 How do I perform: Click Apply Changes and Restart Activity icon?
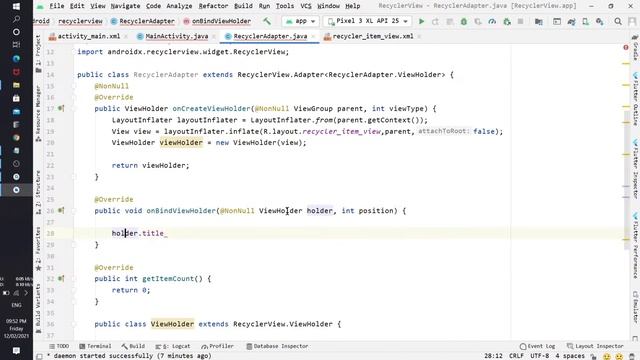(x=449, y=21)
